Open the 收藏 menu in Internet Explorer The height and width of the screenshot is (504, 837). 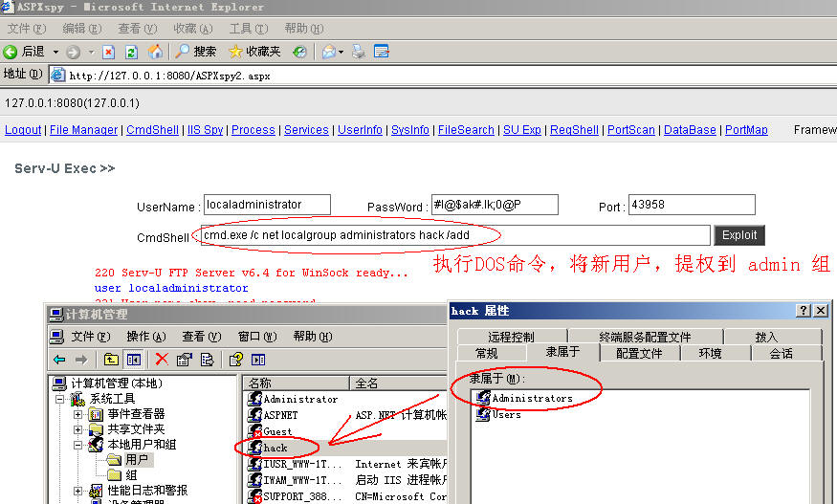(x=192, y=29)
